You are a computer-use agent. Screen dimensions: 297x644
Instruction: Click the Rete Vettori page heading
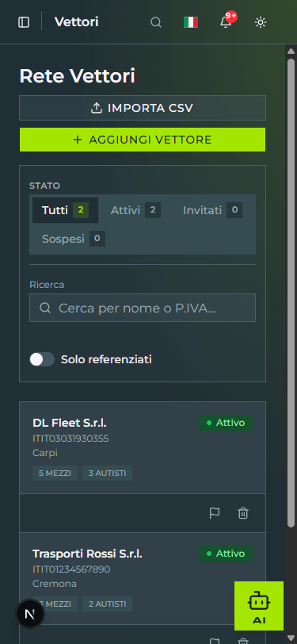tap(77, 76)
